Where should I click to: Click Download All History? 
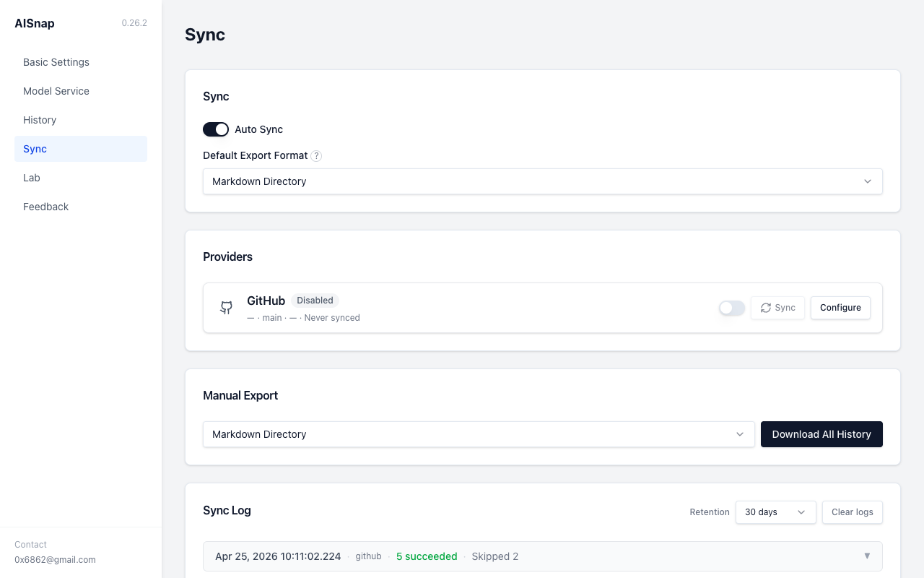(x=821, y=434)
